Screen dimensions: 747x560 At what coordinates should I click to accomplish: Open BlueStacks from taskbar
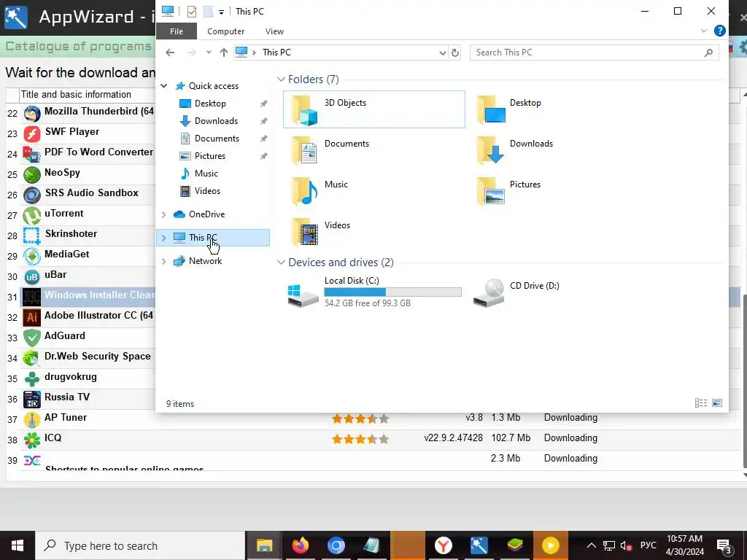pyautogui.click(x=514, y=545)
